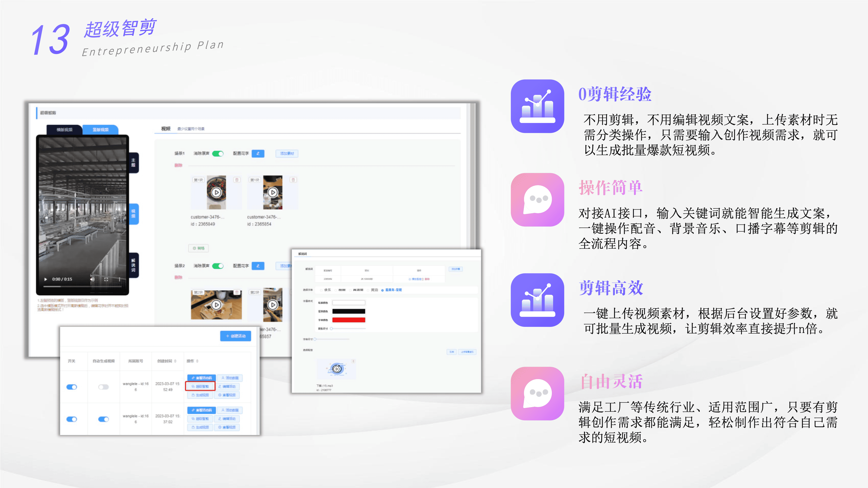Delete first 场景1 clip via its trash icon
Viewport: 868px width, 488px height.
point(237,180)
